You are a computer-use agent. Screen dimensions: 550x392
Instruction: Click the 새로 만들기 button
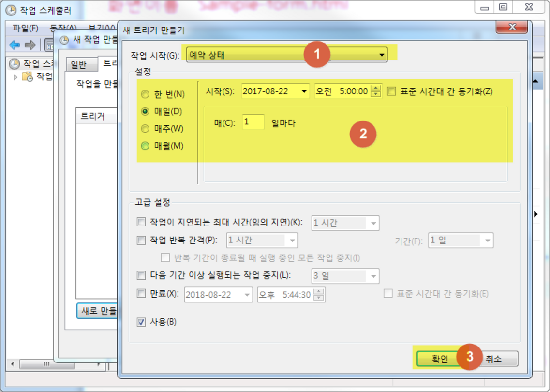click(97, 311)
